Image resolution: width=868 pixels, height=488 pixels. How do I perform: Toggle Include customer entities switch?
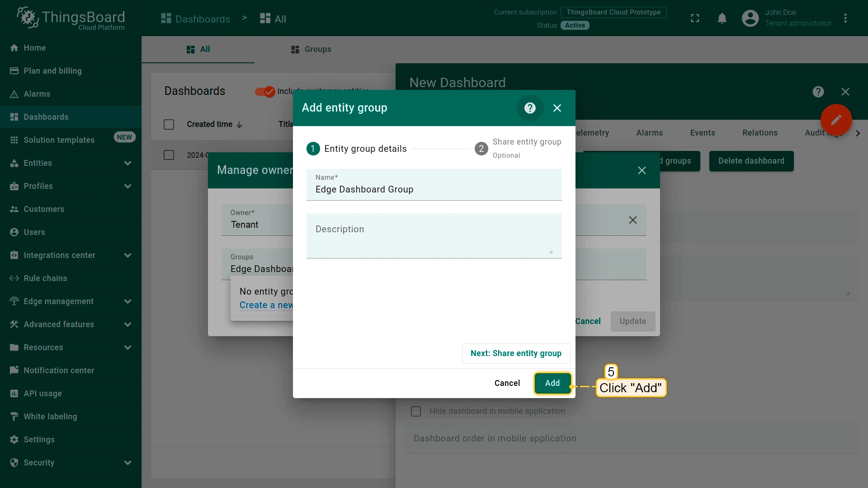pyautogui.click(x=265, y=92)
